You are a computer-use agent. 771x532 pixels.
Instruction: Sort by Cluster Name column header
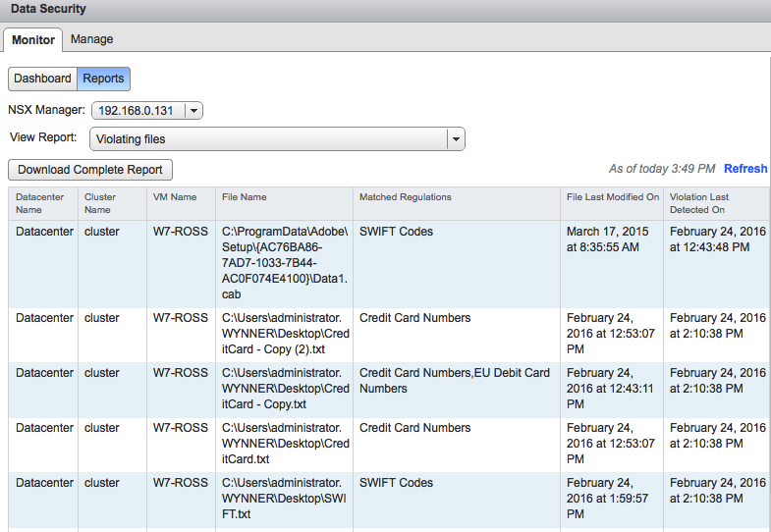112,203
